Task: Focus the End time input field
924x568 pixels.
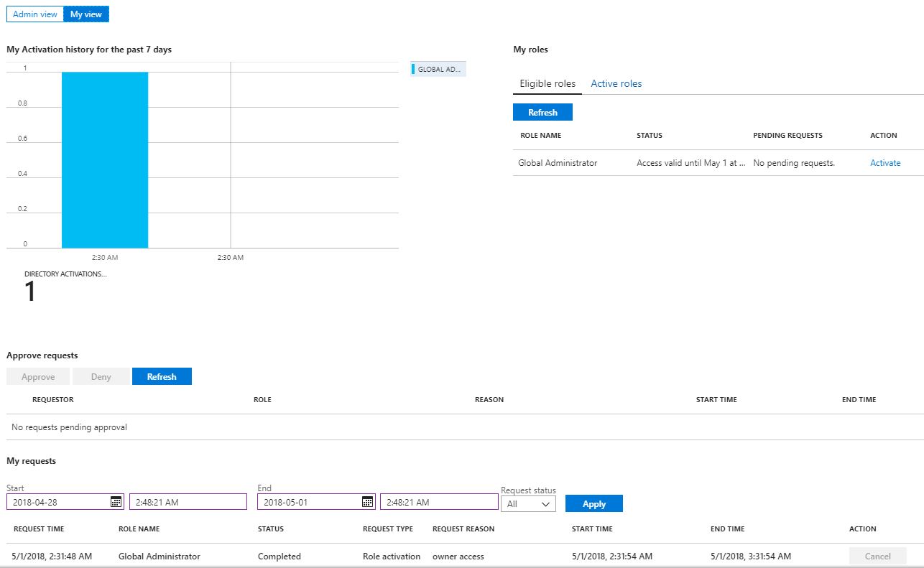Action: pos(438,502)
